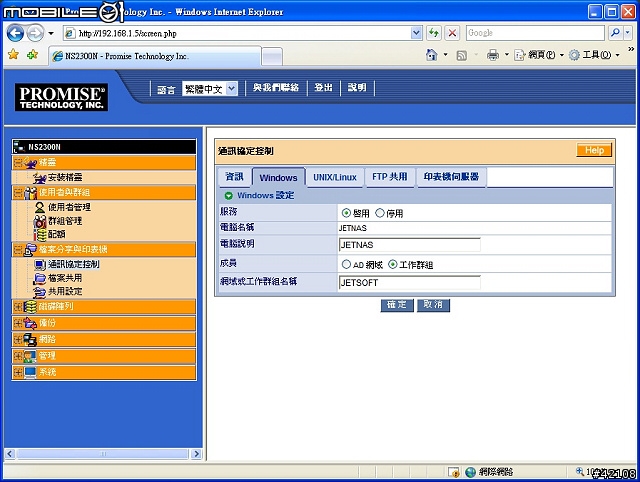Click the Internet zone globe in status bar
The width and height of the screenshot is (640, 482).
click(471, 472)
